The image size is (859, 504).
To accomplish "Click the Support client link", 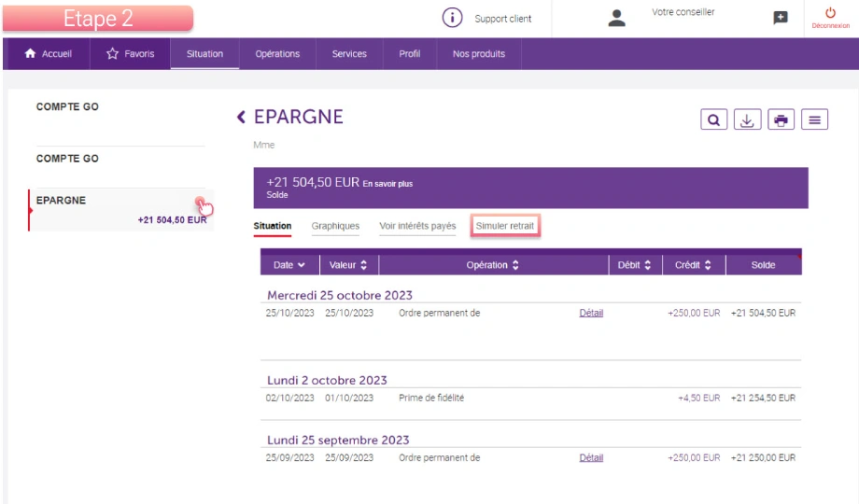I will pyautogui.click(x=503, y=19).
